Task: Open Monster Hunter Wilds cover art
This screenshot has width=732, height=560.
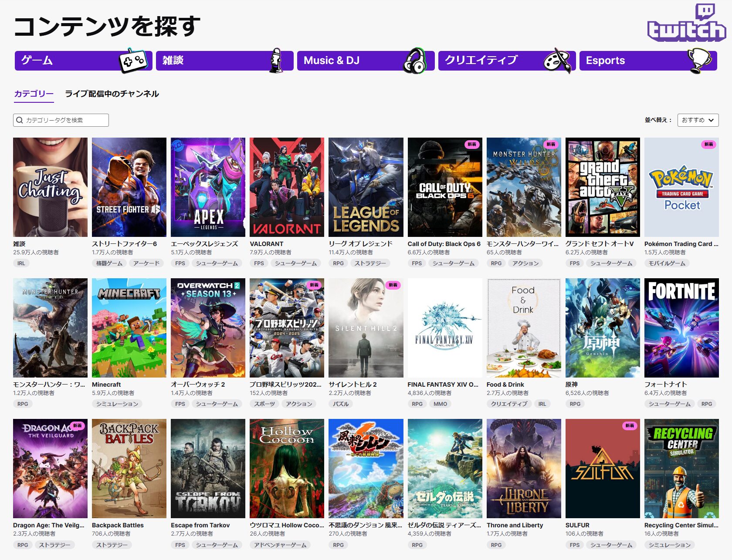Action: (524, 187)
